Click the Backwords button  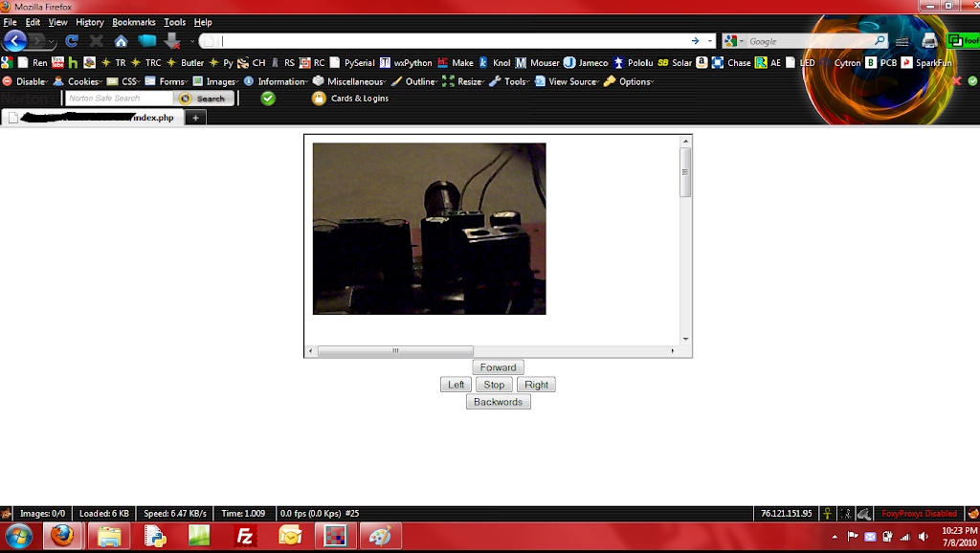click(498, 402)
